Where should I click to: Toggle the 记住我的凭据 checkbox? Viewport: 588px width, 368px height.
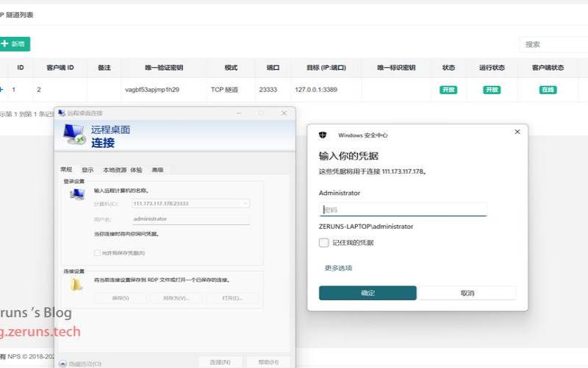click(x=323, y=243)
